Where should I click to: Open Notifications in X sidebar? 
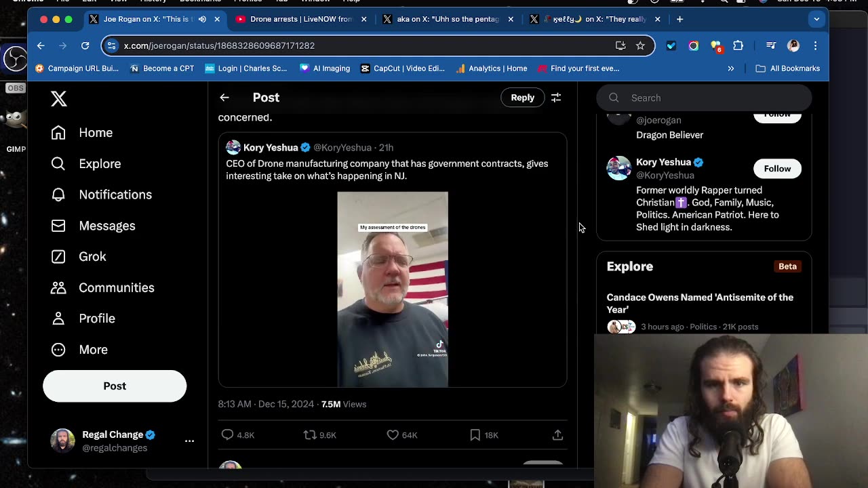pyautogui.click(x=101, y=195)
